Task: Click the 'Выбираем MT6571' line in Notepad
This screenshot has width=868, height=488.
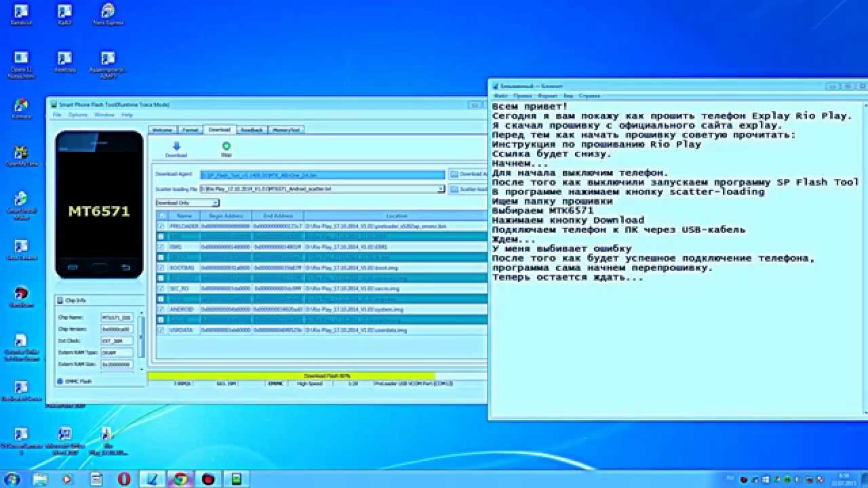Action: tap(542, 211)
